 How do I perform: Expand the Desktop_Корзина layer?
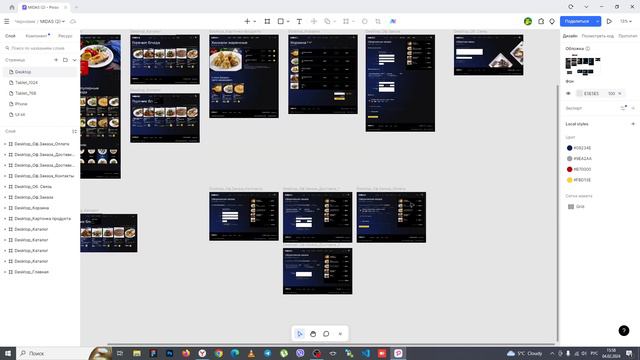coord(5,208)
